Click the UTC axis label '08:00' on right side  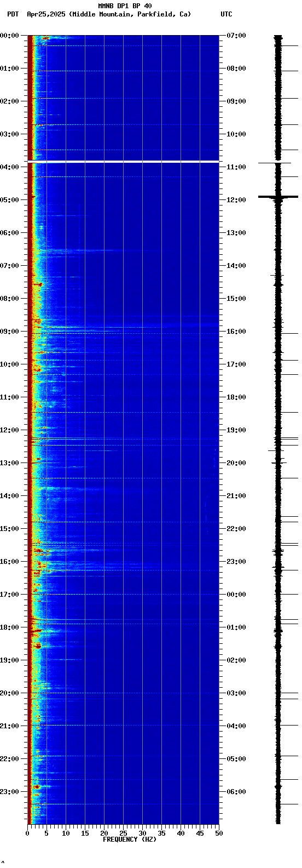pyautogui.click(x=236, y=68)
